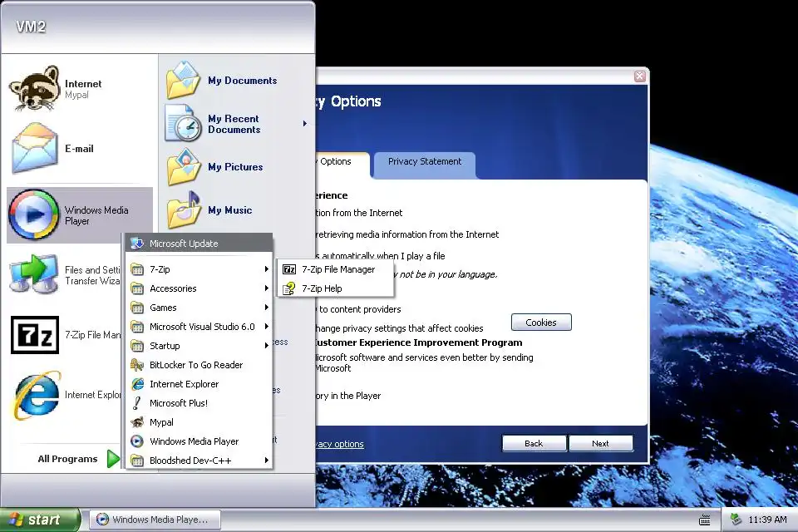The image size is (798, 532).
Task: Click Microsoft Update icon in programs list
Action: click(x=137, y=244)
